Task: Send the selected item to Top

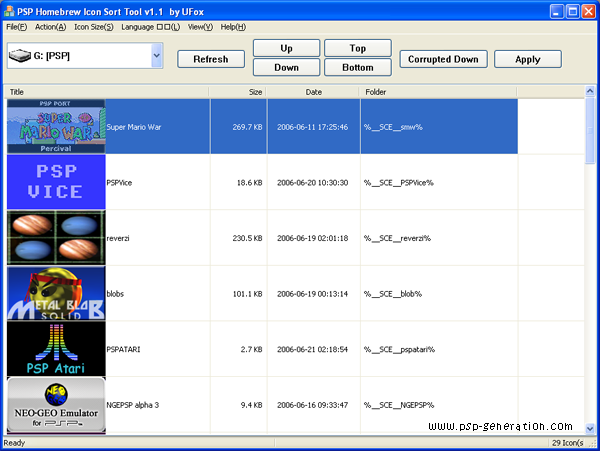Action: click(x=358, y=48)
